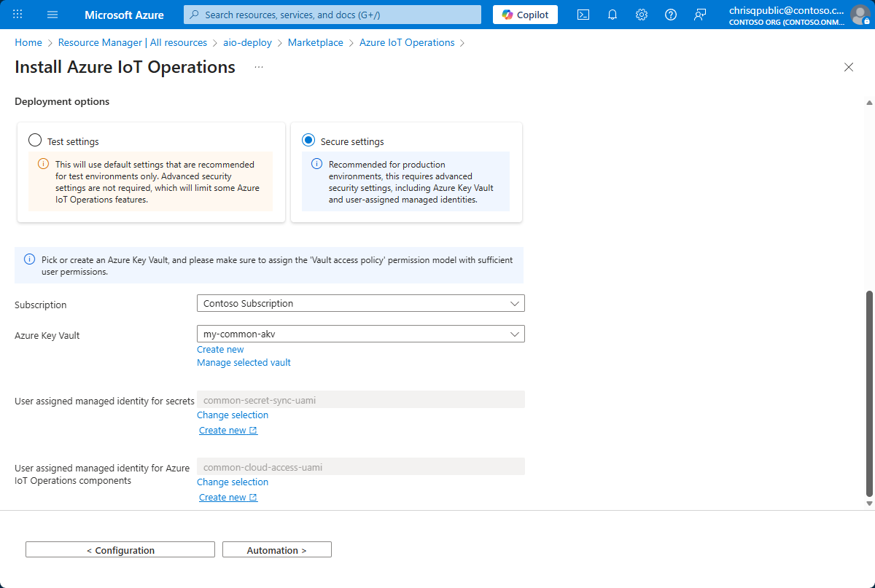Open the apps grid launcher icon
Viewport: 875px width, 588px height.
click(18, 15)
